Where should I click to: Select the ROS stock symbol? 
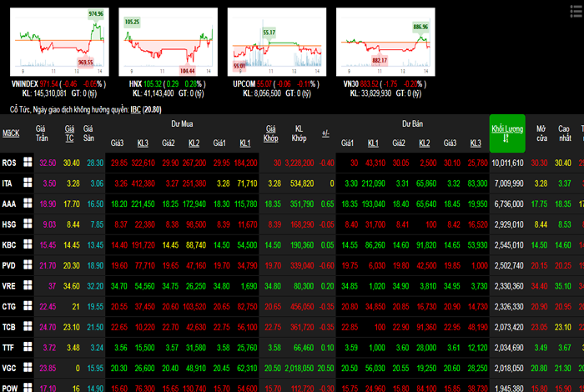[x=9, y=163]
